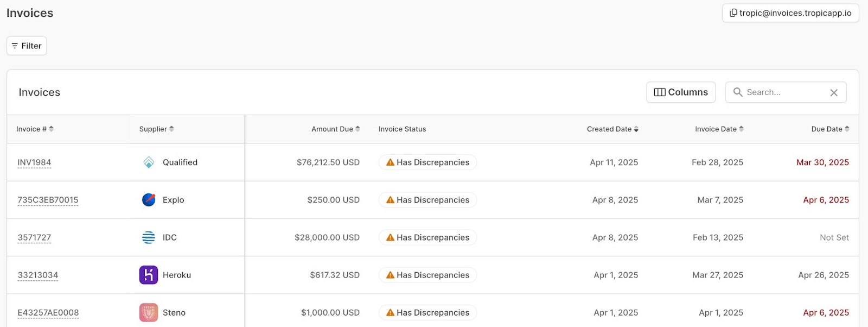This screenshot has height=327, width=868.
Task: Click the Steno supplier name
Action: 174,312
